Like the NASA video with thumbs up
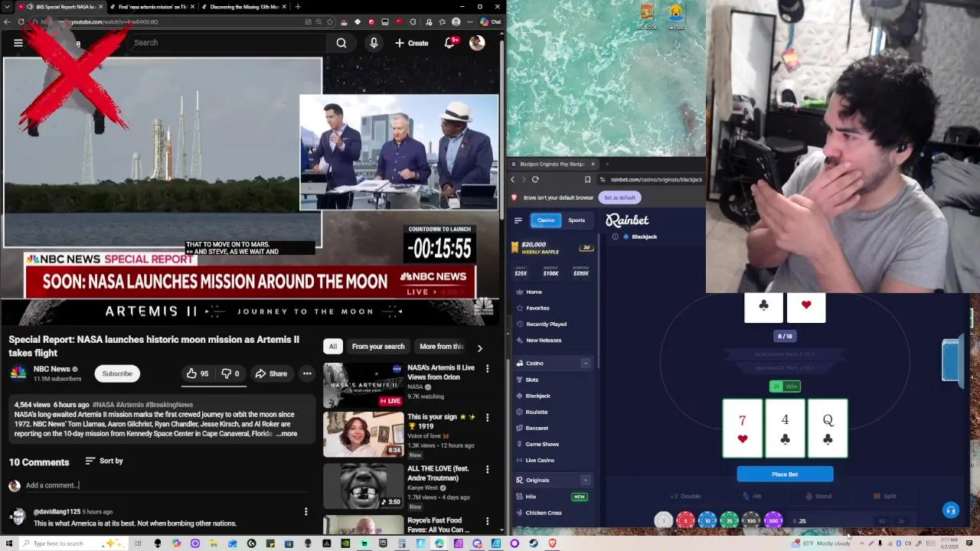The height and width of the screenshot is (551, 980). coord(197,373)
